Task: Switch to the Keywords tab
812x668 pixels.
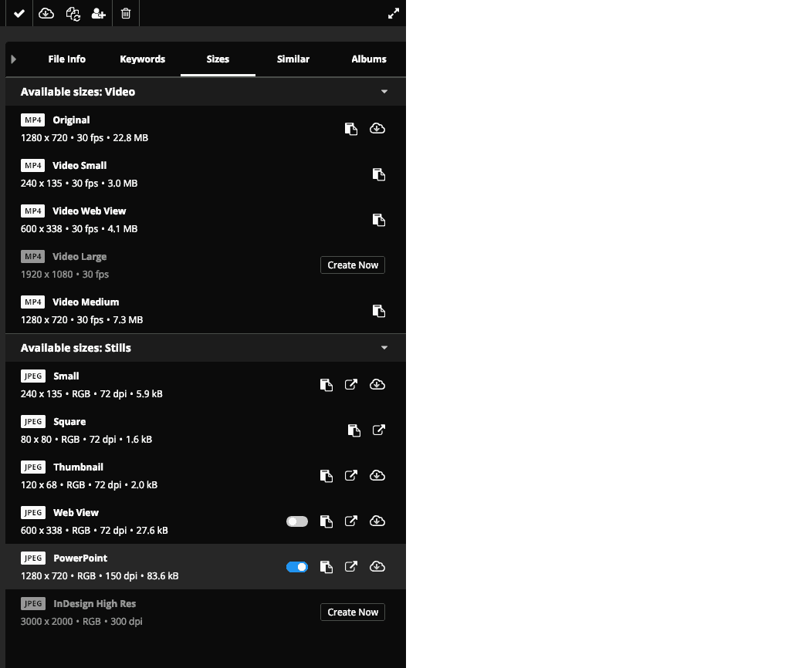Action: click(143, 59)
